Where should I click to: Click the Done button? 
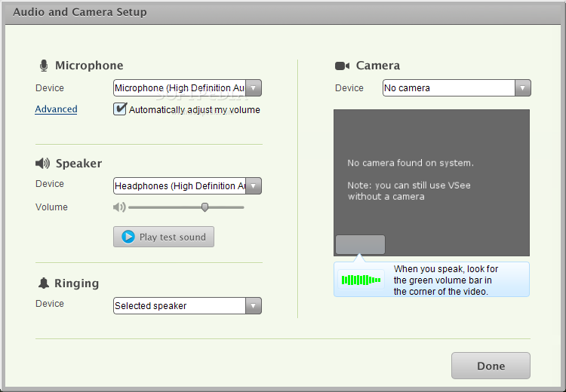[x=491, y=366]
